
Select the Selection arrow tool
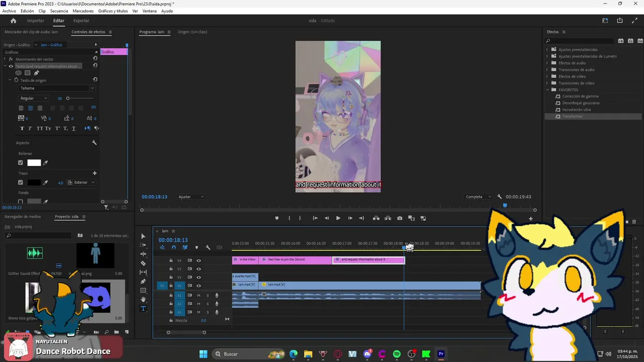pyautogui.click(x=143, y=236)
